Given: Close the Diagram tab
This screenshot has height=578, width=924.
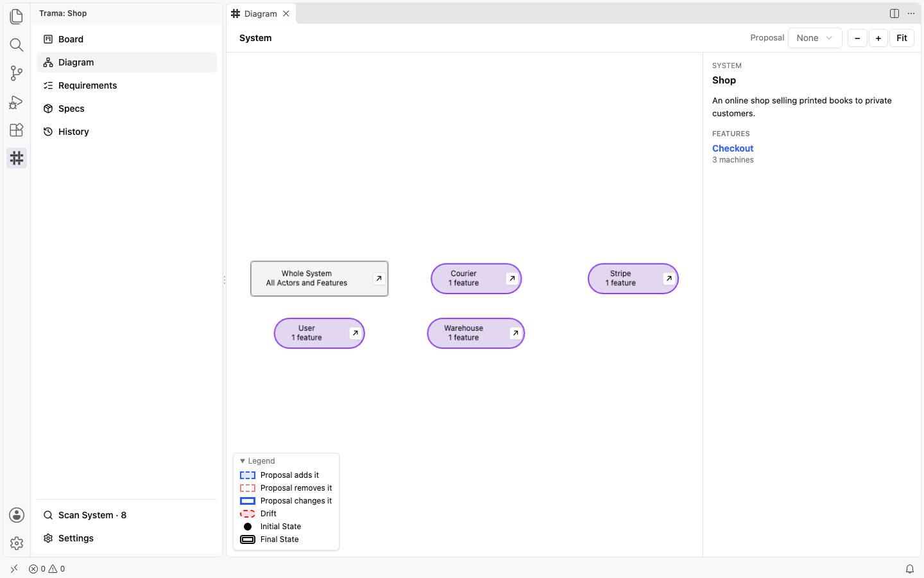Looking at the screenshot, I should (x=286, y=13).
